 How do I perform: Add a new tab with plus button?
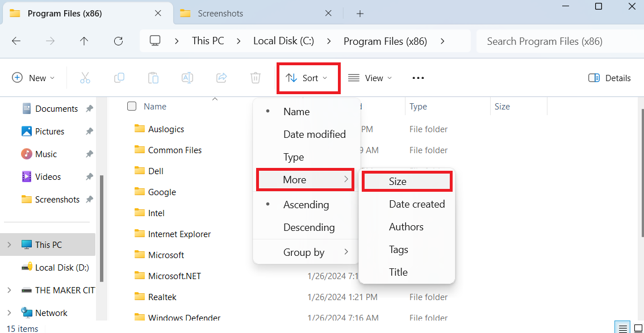[x=360, y=14]
